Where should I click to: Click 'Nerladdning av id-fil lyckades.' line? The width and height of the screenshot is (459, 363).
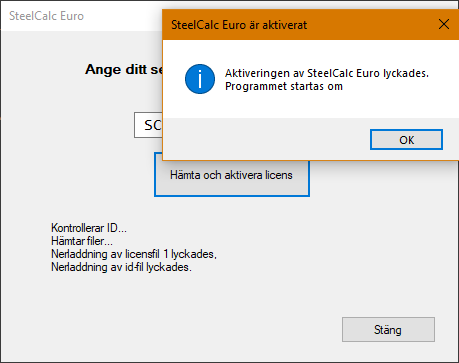[x=121, y=267]
